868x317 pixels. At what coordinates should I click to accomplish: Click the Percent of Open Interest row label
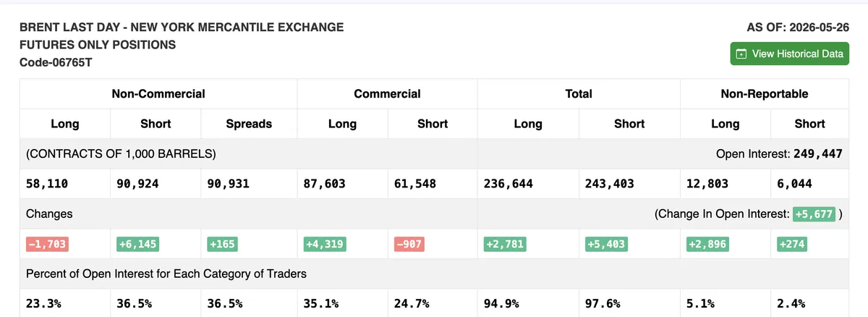point(166,274)
